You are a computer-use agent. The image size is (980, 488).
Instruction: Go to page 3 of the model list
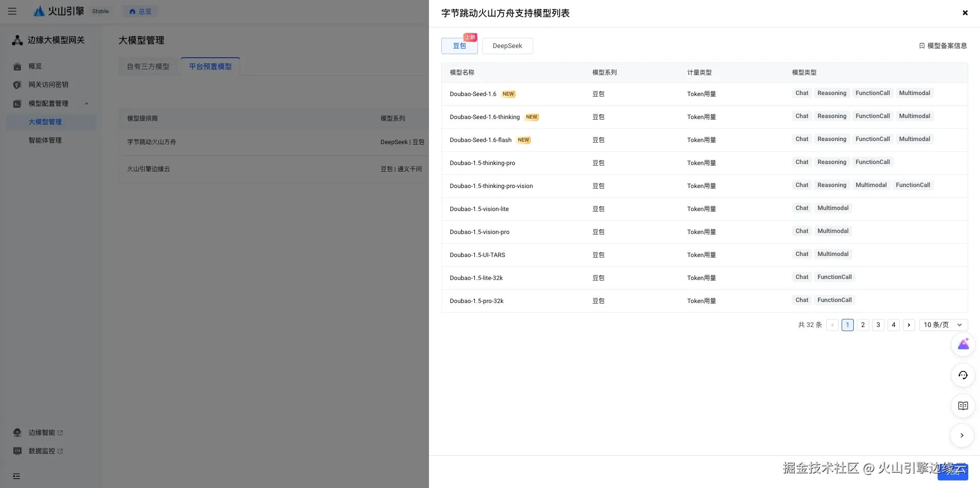point(878,325)
